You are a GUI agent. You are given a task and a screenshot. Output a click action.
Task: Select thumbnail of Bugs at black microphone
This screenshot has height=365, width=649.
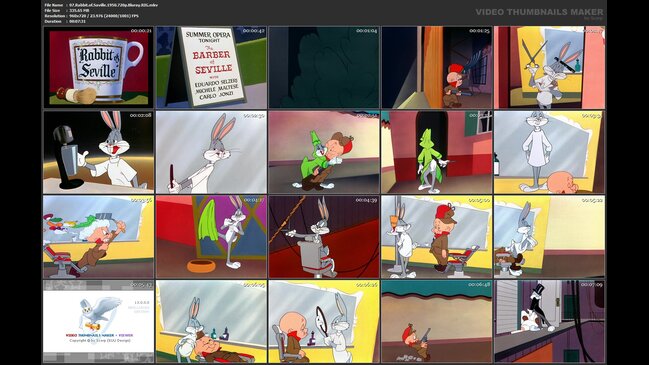pyautogui.click(x=99, y=152)
